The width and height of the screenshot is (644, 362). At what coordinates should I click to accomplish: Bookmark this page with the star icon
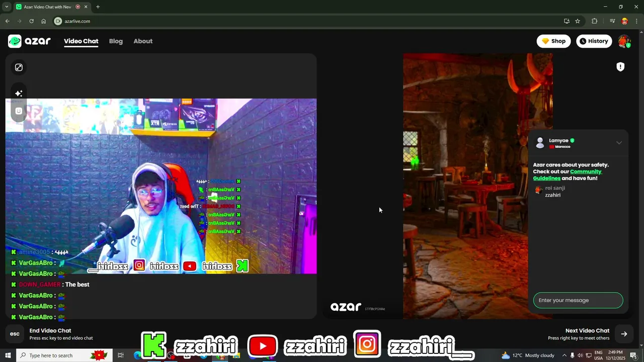(578, 21)
